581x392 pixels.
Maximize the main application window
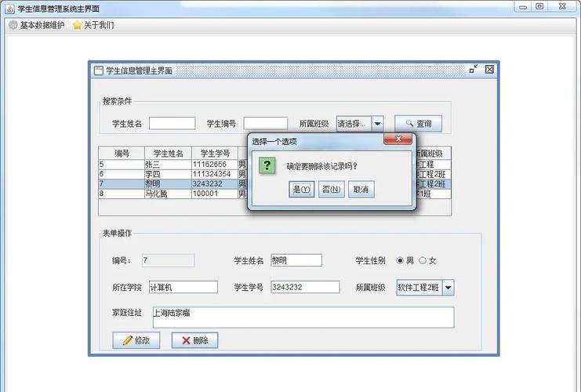[x=540, y=7]
